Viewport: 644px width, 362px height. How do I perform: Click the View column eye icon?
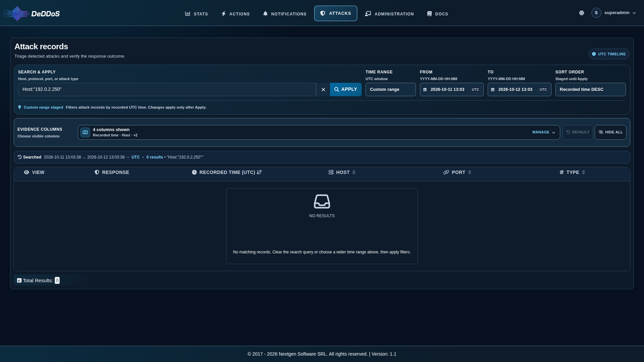tap(26, 172)
